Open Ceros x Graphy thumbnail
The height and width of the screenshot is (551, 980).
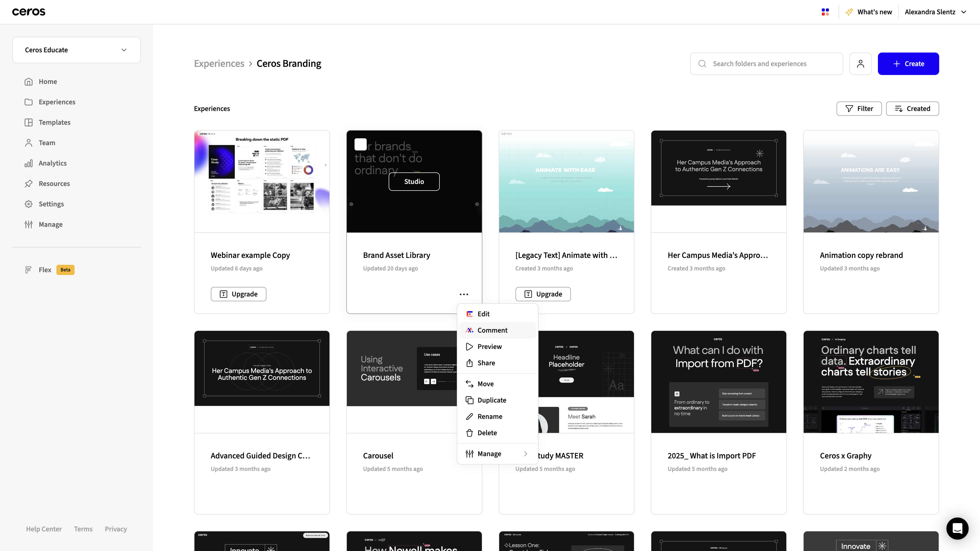pos(871,382)
